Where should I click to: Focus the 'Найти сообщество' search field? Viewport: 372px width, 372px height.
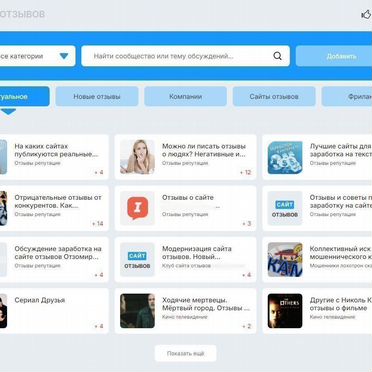pyautogui.click(x=185, y=56)
